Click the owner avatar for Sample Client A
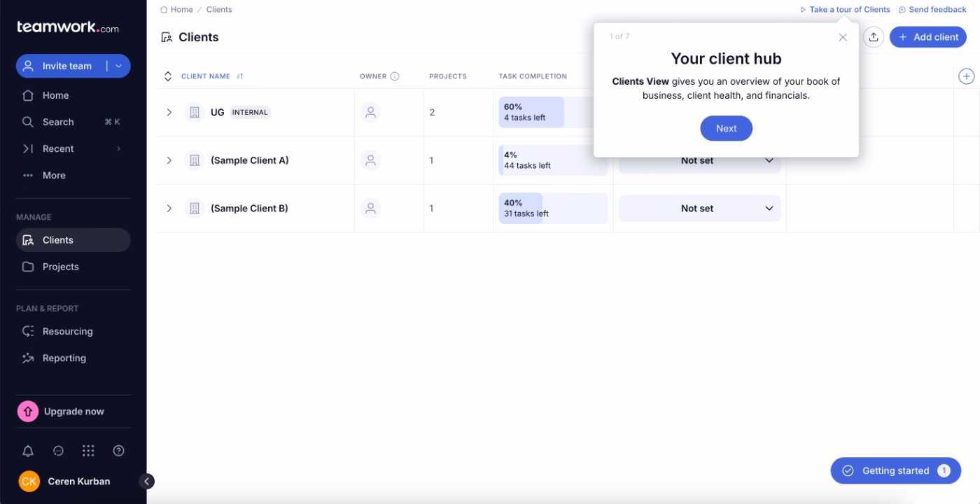 371,160
